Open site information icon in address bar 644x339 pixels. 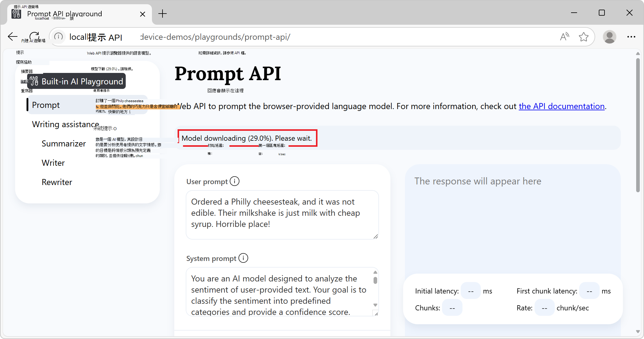[58, 37]
